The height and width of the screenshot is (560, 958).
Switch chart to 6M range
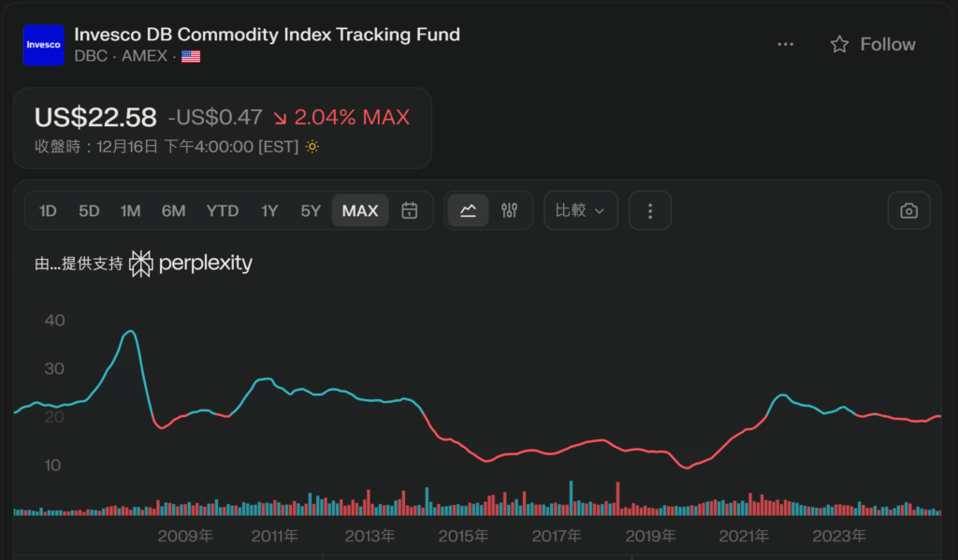tap(173, 210)
